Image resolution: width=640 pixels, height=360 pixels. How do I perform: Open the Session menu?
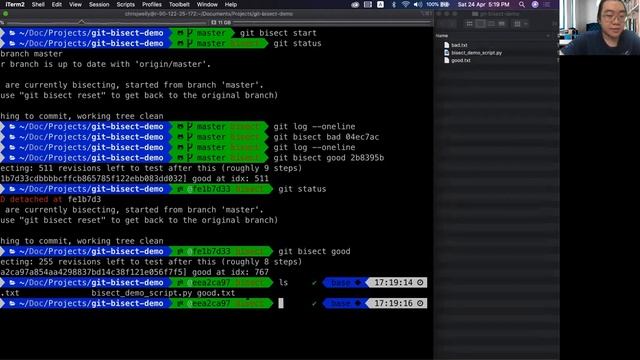(99, 4)
